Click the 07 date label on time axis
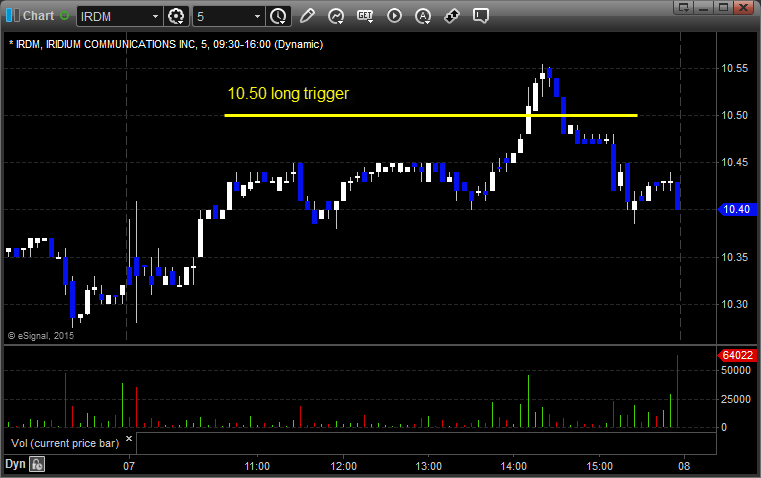The height and width of the screenshot is (478, 761). (x=129, y=466)
